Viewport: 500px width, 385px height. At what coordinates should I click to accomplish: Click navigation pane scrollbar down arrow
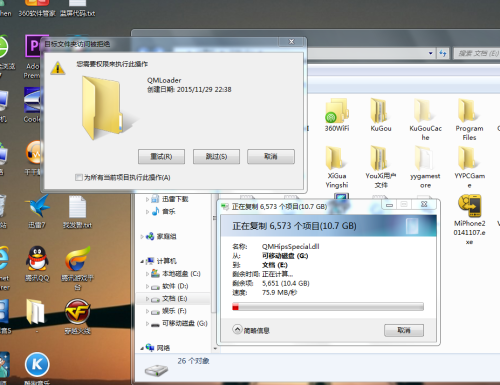(215, 349)
